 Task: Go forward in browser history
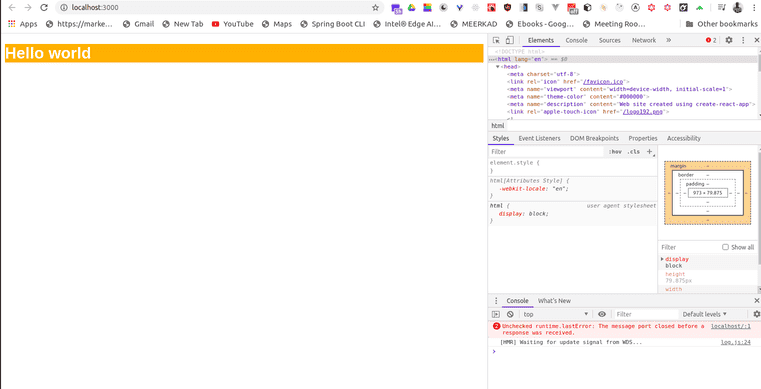(x=28, y=7)
